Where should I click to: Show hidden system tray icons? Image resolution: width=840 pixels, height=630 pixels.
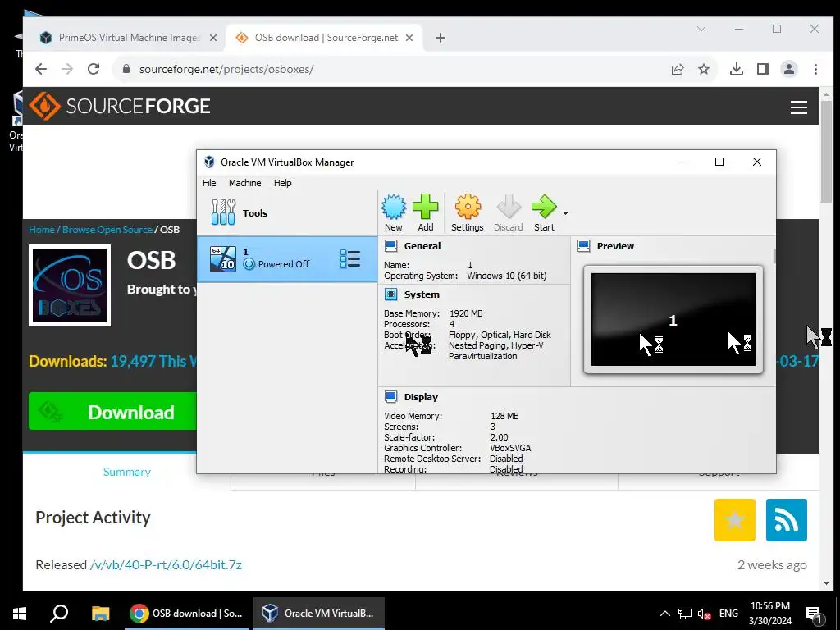pyautogui.click(x=664, y=614)
